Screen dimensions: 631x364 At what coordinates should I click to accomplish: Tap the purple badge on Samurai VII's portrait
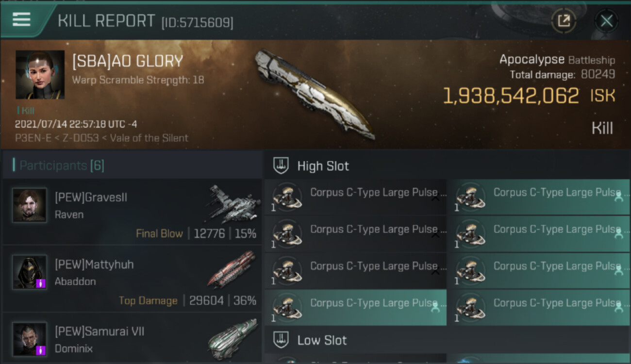click(x=41, y=350)
